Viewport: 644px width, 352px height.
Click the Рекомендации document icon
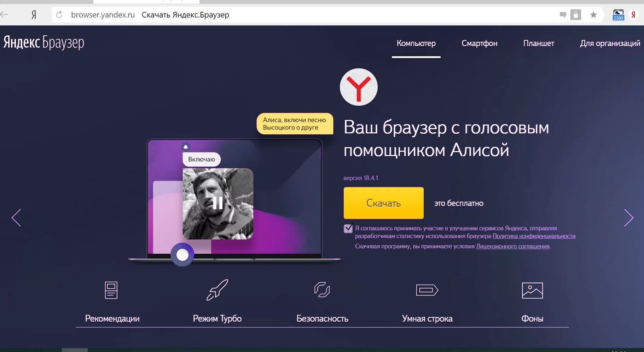tap(111, 290)
